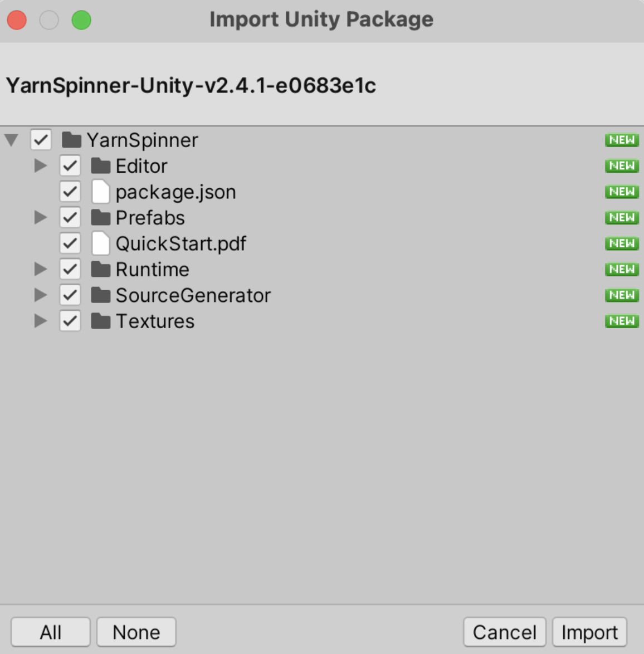644x654 pixels.
Task: Select the SourceGenerator tree row label
Action: (193, 295)
